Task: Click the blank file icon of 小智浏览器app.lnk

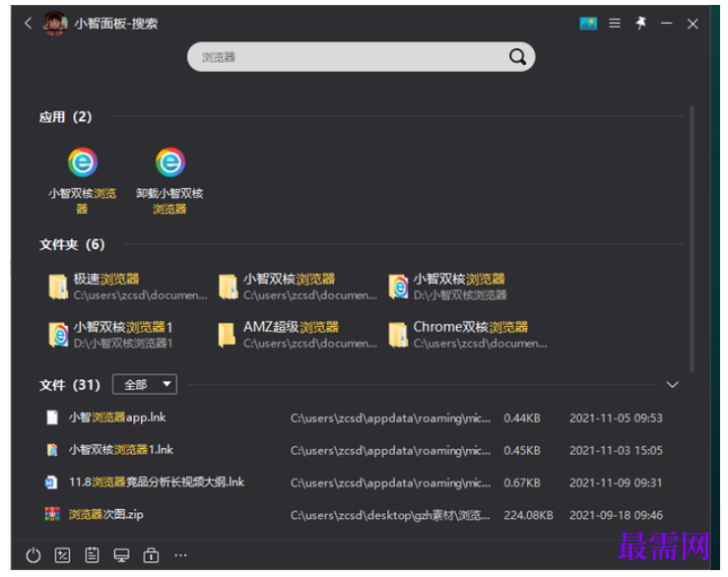Action: coord(52,417)
